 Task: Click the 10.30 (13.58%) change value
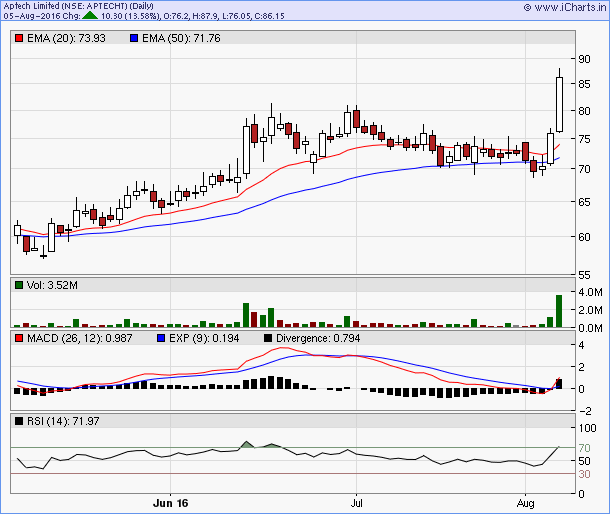pos(131,16)
